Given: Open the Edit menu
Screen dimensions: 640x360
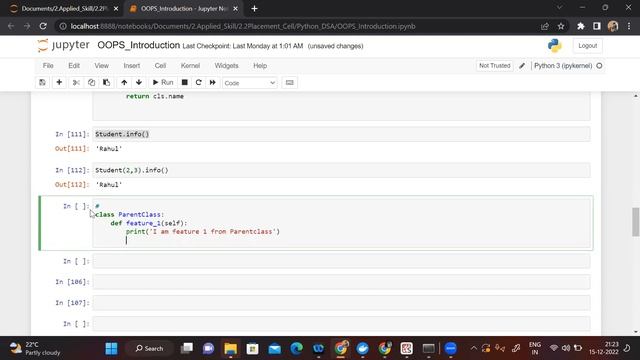Looking at the screenshot, I should [x=74, y=66].
